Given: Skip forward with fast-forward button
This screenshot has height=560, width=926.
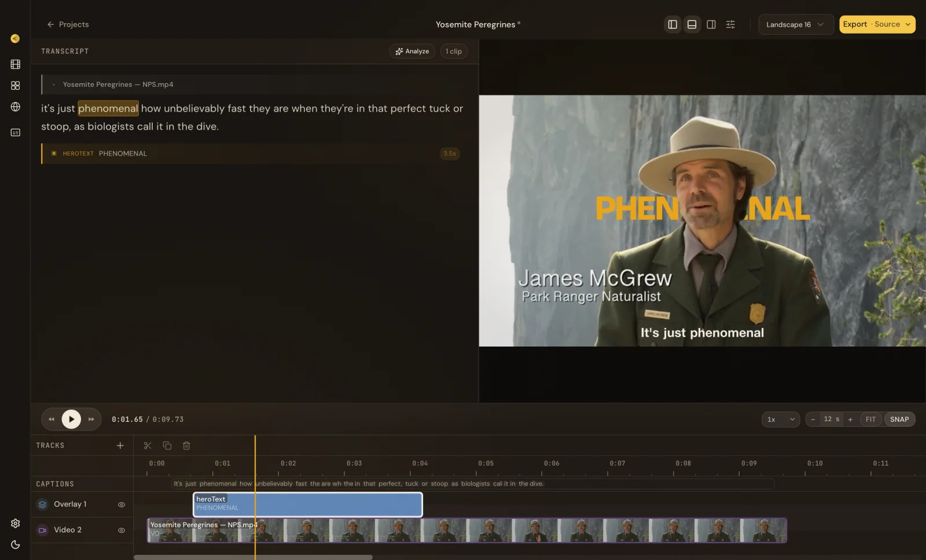Looking at the screenshot, I should (91, 419).
